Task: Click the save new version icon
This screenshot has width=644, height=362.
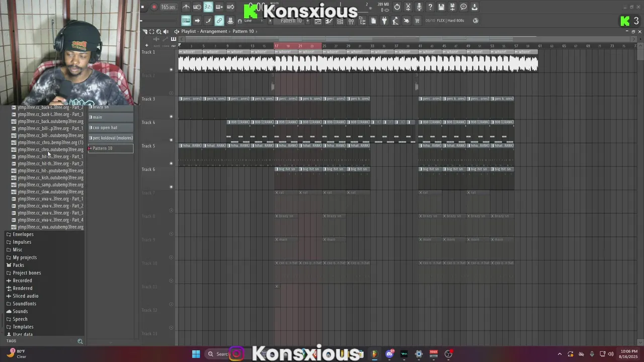Action: tap(452, 7)
